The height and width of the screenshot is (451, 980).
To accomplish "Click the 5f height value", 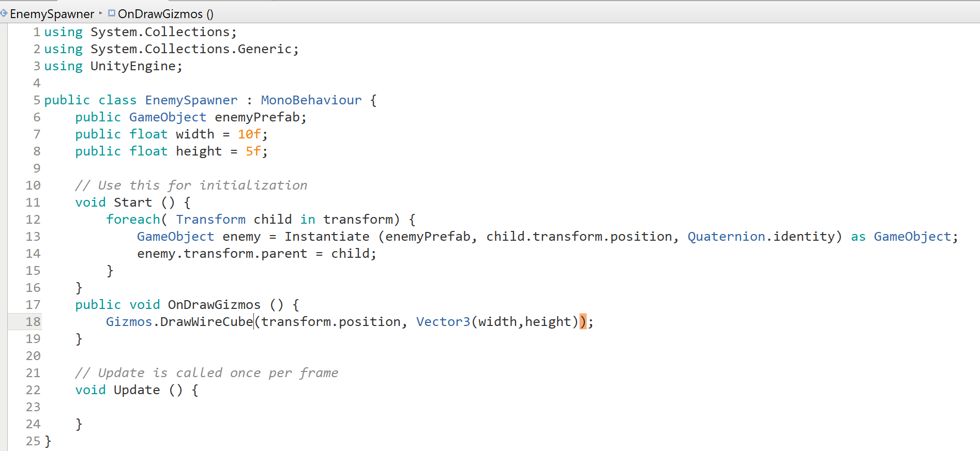I will coord(253,151).
